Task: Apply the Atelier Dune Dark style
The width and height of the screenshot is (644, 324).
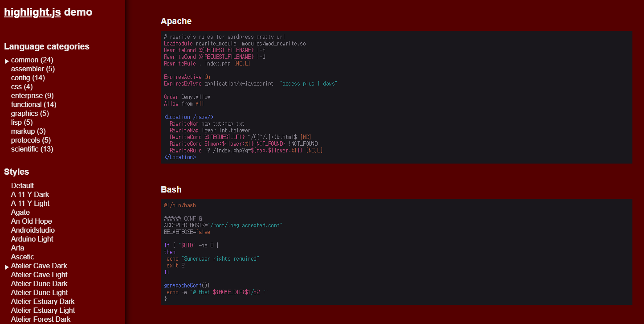Action: pyautogui.click(x=39, y=283)
